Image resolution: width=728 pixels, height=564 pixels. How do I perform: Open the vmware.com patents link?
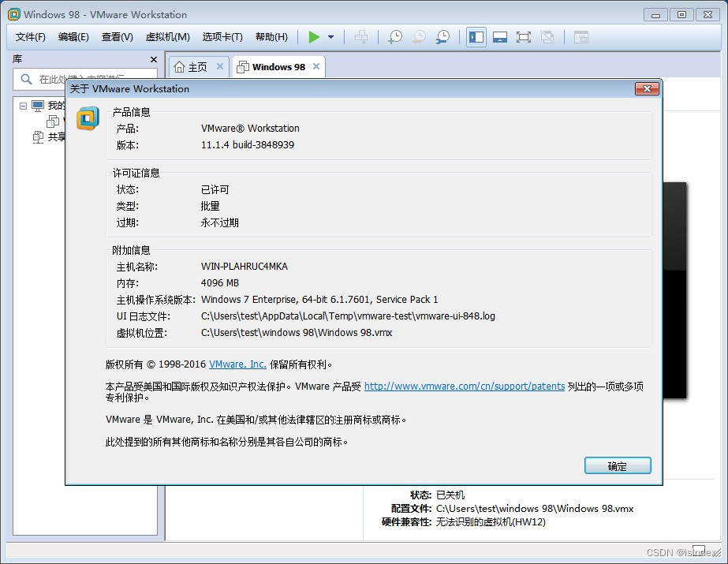465,387
